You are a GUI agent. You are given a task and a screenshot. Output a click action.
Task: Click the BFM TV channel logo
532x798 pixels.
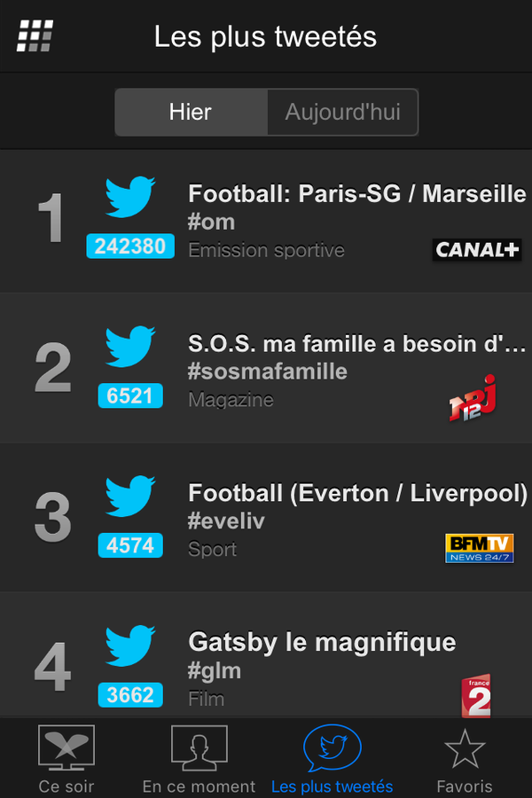[x=479, y=548]
